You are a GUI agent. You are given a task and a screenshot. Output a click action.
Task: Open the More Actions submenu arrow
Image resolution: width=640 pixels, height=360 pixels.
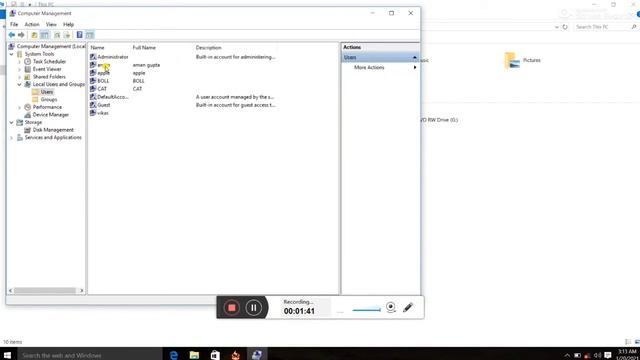(415, 67)
